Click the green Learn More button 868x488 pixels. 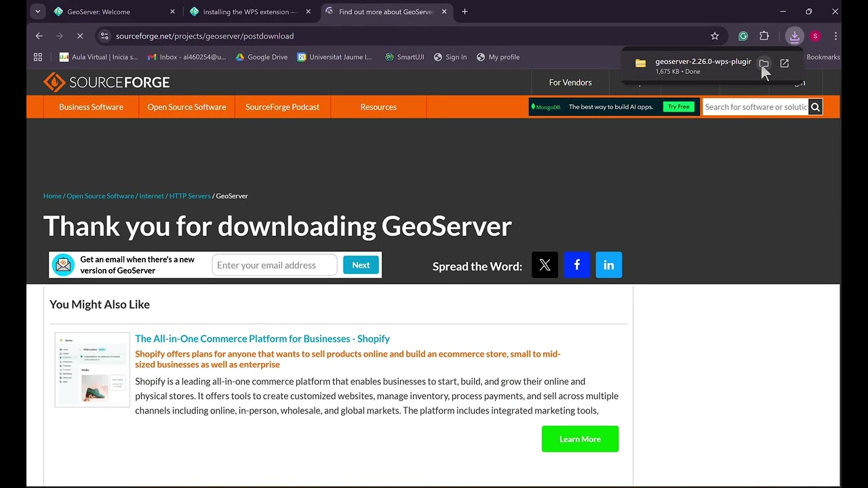[x=580, y=439]
